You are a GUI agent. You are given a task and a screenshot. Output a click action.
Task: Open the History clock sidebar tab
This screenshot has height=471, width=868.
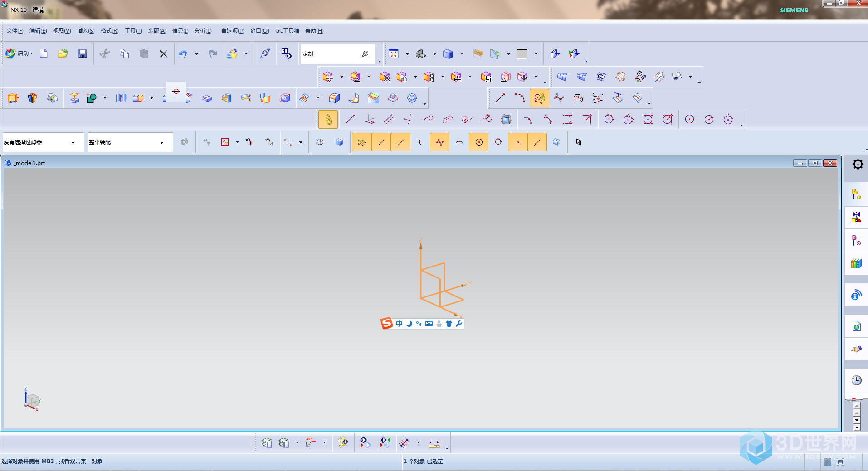pos(856,380)
